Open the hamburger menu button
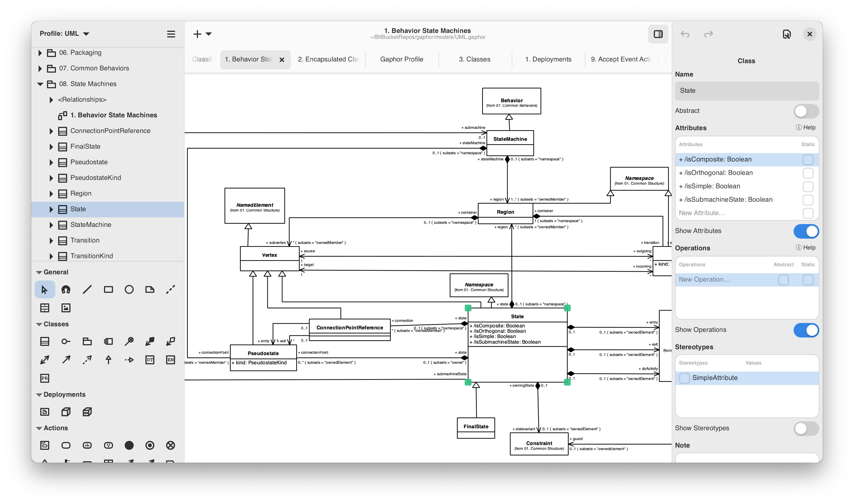This screenshot has height=504, width=854. 171,34
